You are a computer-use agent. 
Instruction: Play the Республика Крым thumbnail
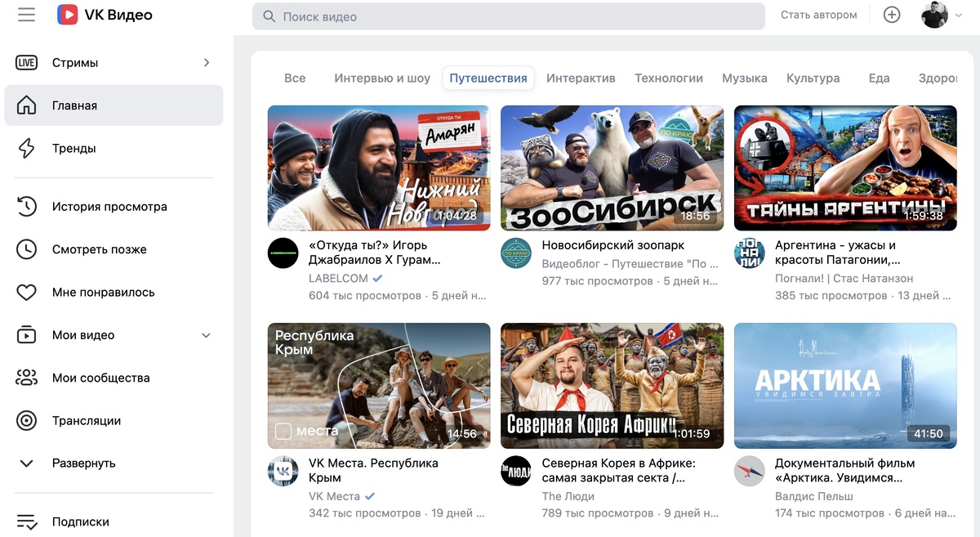point(379,386)
